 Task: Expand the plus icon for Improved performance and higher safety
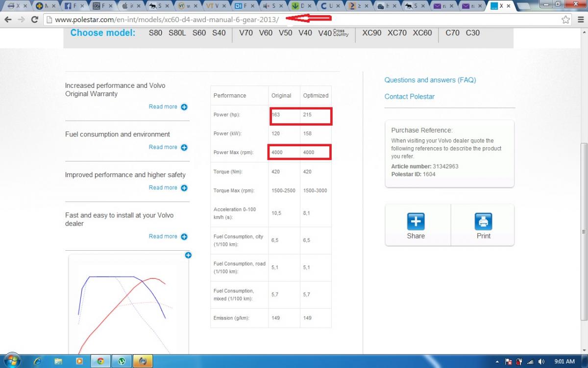tap(184, 188)
